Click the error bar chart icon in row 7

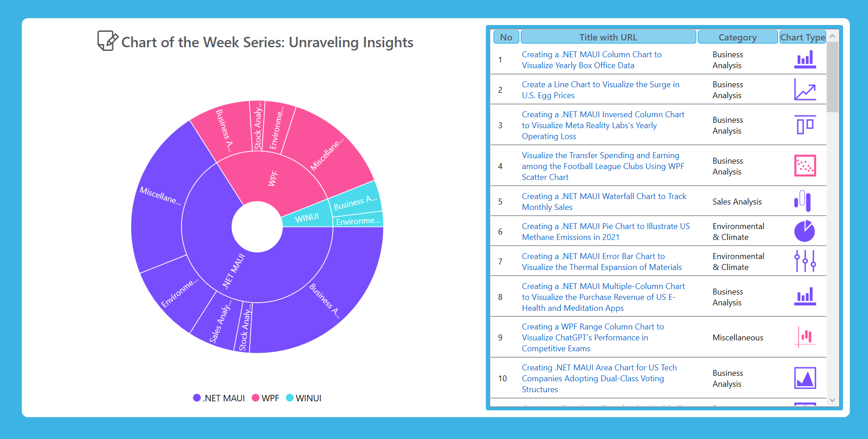point(804,261)
